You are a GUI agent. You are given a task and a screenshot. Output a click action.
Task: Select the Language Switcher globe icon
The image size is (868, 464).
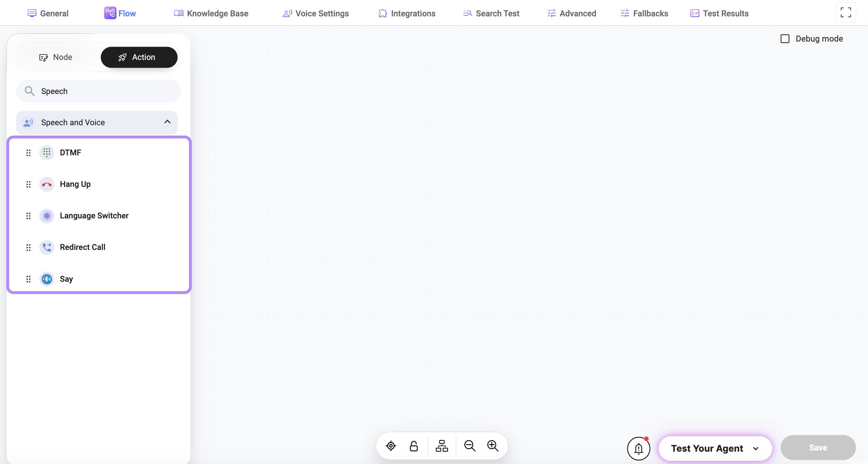[47, 216]
